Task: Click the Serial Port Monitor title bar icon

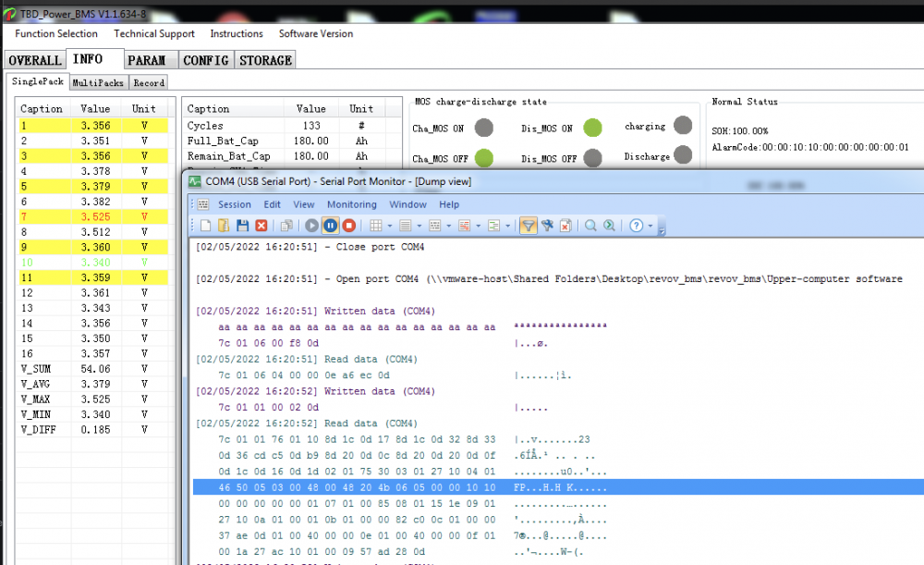Action: 194,181
